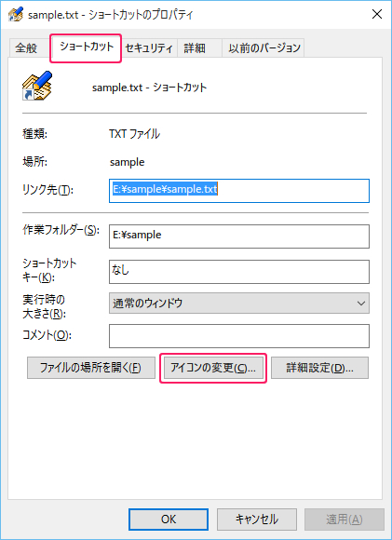Click ファイルの場所を開く button
The image size is (392, 540).
pyautogui.click(x=91, y=368)
